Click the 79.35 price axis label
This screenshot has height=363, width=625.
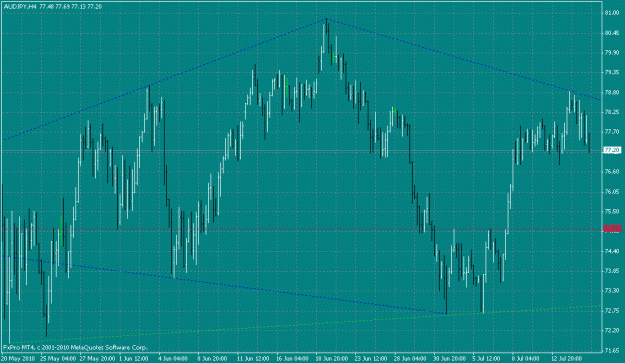[612, 73]
